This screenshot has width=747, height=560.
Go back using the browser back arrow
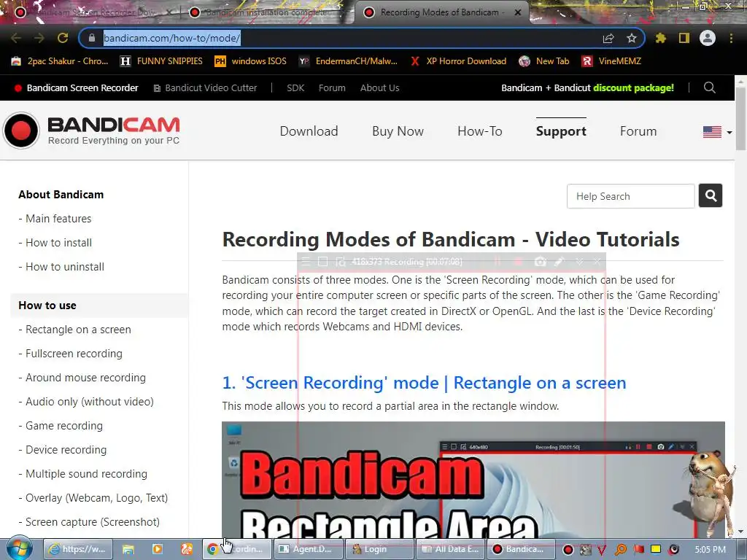tap(16, 38)
